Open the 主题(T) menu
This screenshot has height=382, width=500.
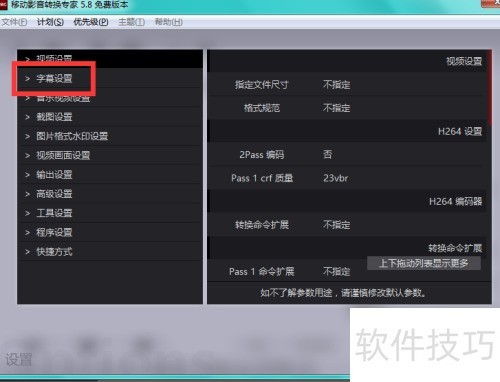pyautogui.click(x=132, y=22)
